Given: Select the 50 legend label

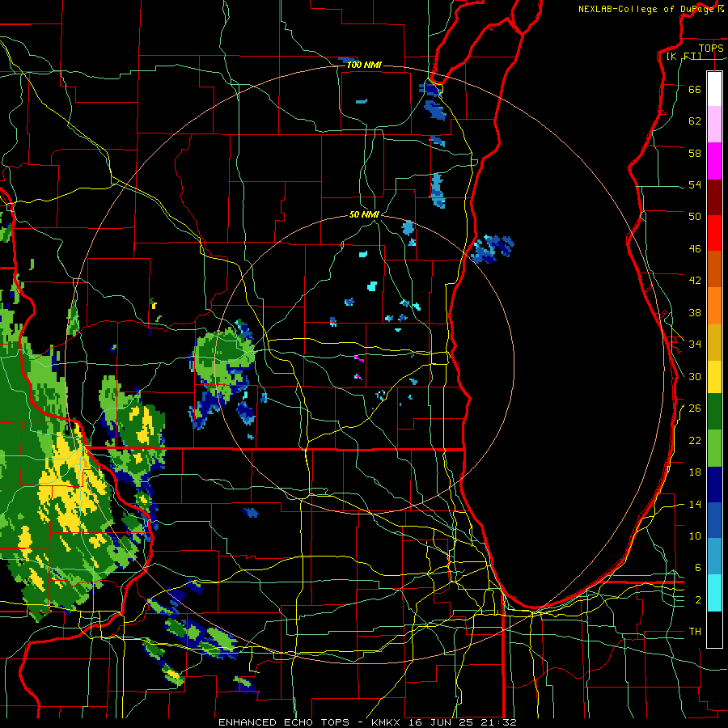Looking at the screenshot, I should (x=695, y=216).
